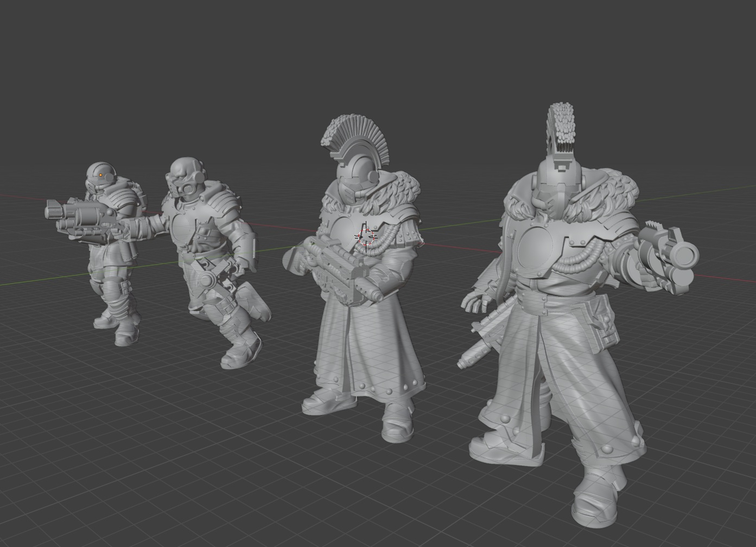756x547 pixels.
Task: Click the 3D cursor on the center figure's chest
Action: (366, 237)
